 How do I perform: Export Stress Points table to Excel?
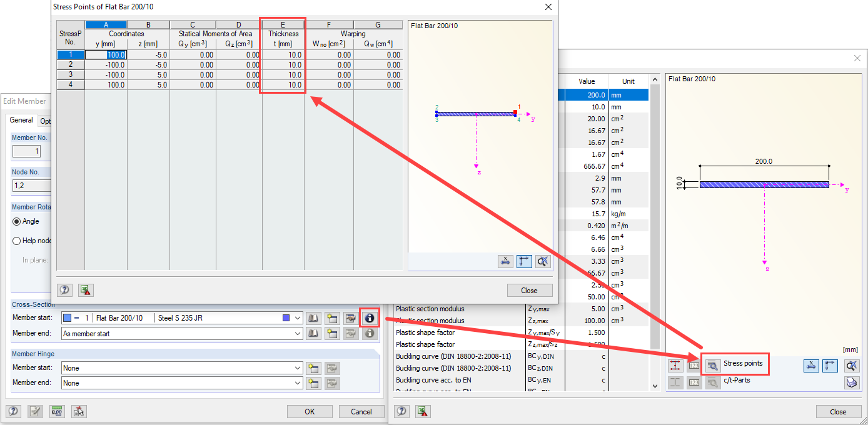click(86, 290)
